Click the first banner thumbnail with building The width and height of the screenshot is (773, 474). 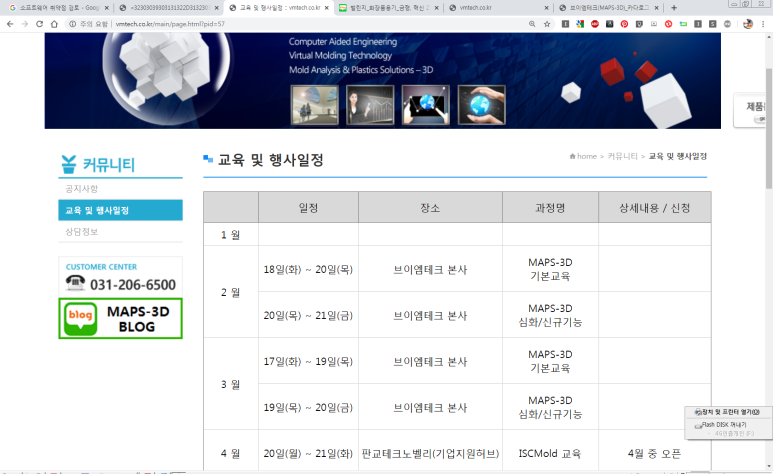(x=315, y=105)
